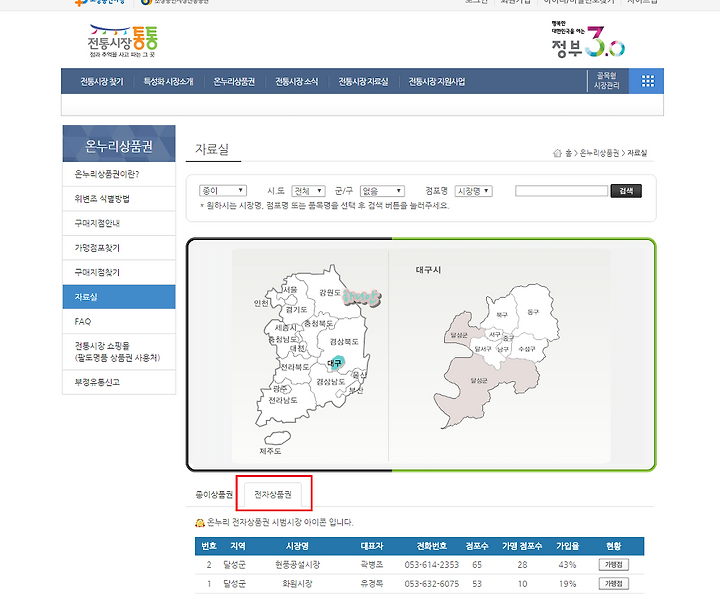Screen dimensions: 720x596
Task: Select 경상북도 on the Korea map
Action: click(344, 342)
